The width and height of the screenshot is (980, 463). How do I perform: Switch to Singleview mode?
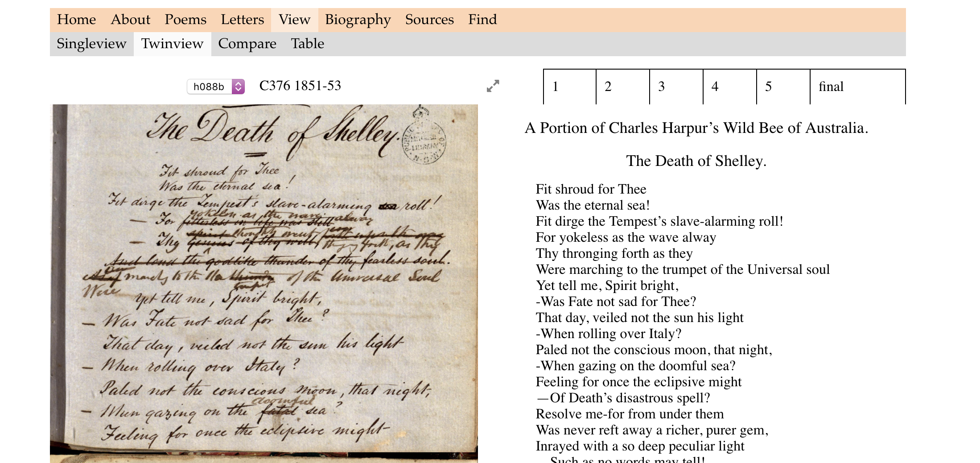point(91,44)
